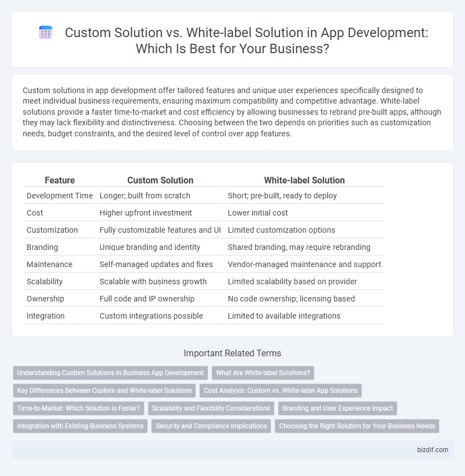Click 'Vendor-managed maintenance and support' cell

[304, 264]
